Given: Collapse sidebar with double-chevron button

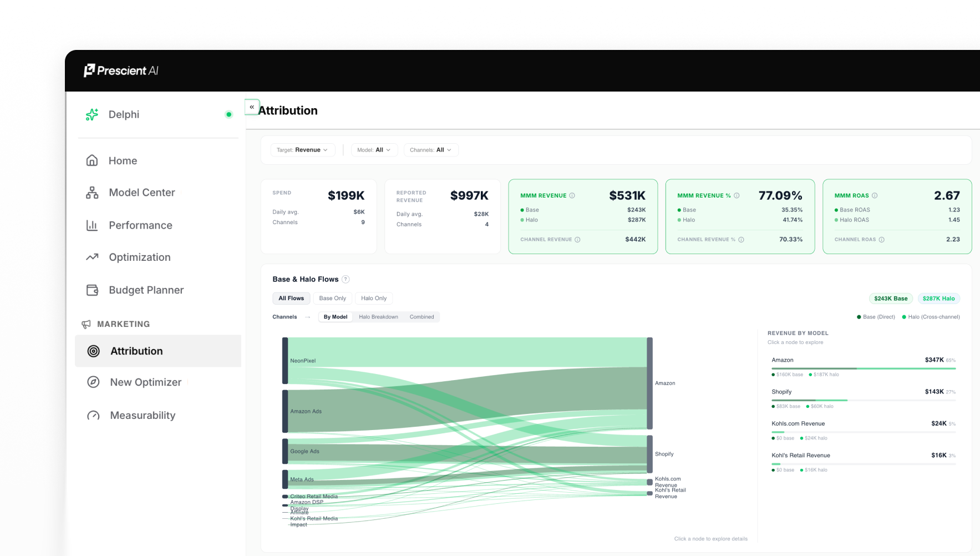Looking at the screenshot, I should pos(252,107).
